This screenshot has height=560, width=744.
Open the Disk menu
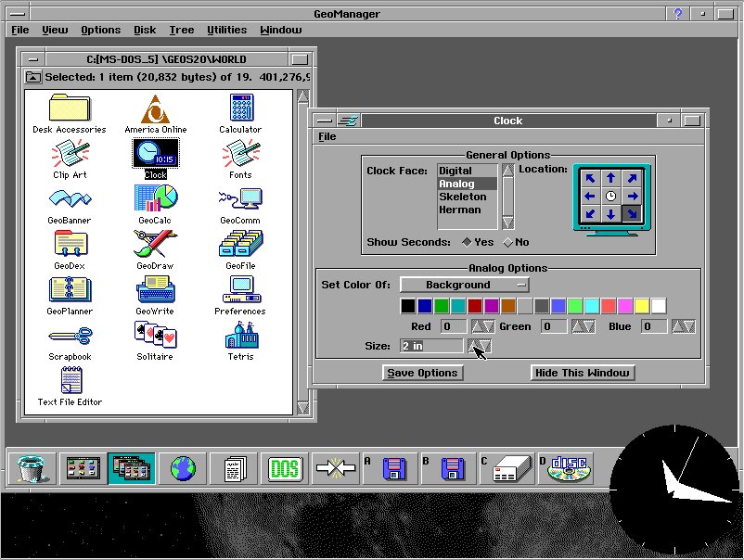coord(145,30)
